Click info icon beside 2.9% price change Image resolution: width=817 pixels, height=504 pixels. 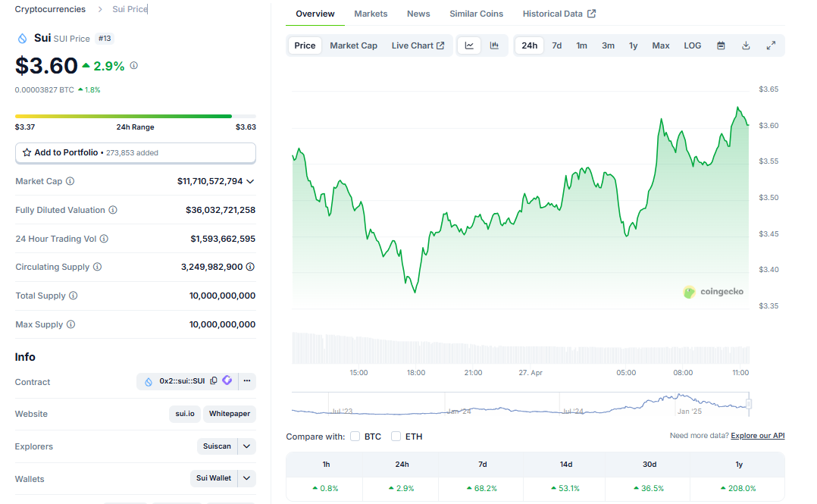[x=134, y=66]
